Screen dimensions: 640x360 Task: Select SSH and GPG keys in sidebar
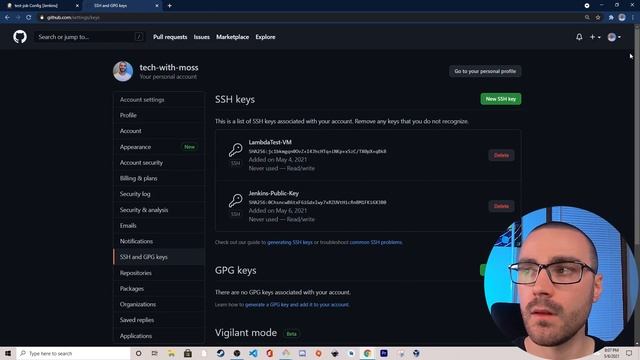(x=159, y=257)
